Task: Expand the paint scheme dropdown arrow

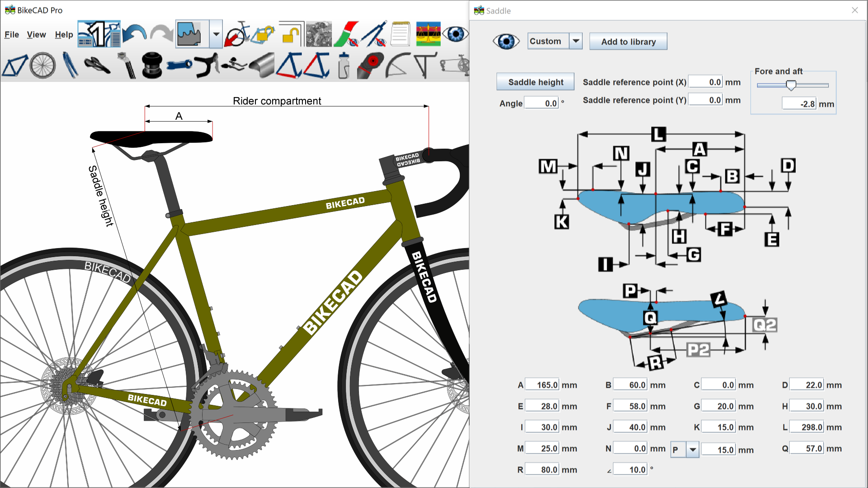Action: click(216, 34)
